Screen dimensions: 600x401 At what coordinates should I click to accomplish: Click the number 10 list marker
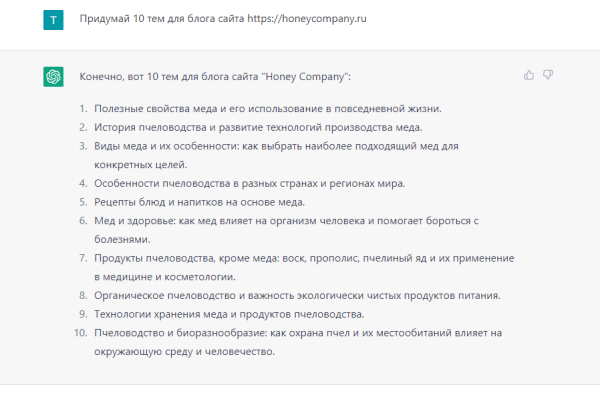point(81,333)
